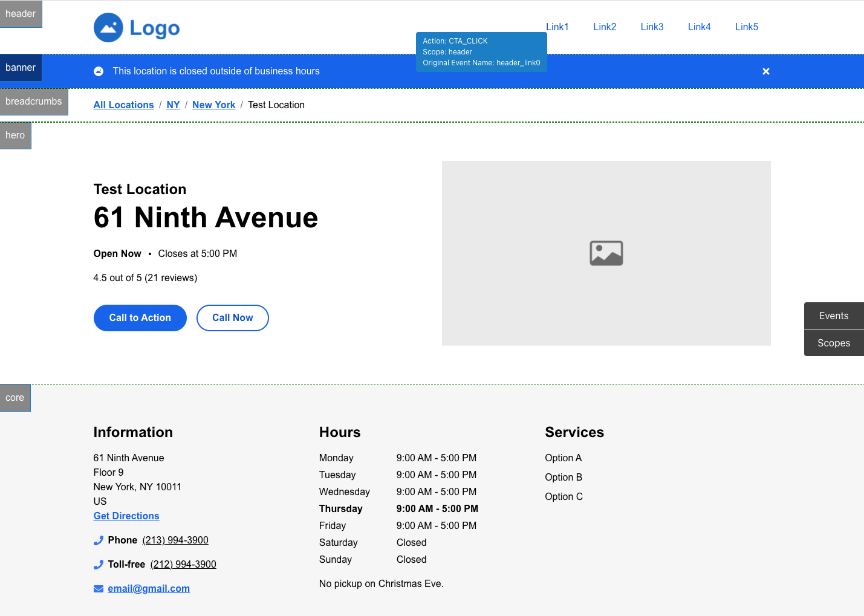
Task: Open the Events panel tab
Action: pyautogui.click(x=834, y=316)
